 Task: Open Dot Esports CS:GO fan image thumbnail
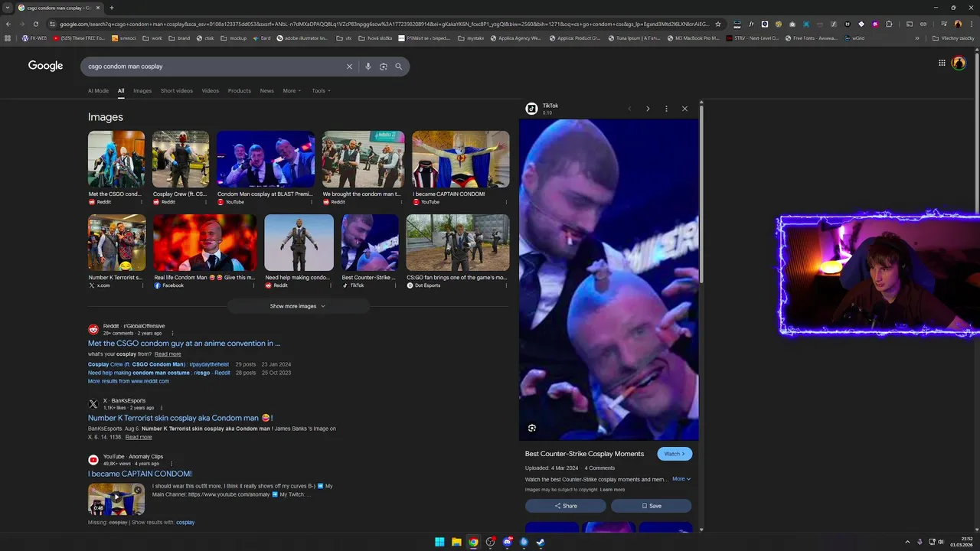[458, 243]
